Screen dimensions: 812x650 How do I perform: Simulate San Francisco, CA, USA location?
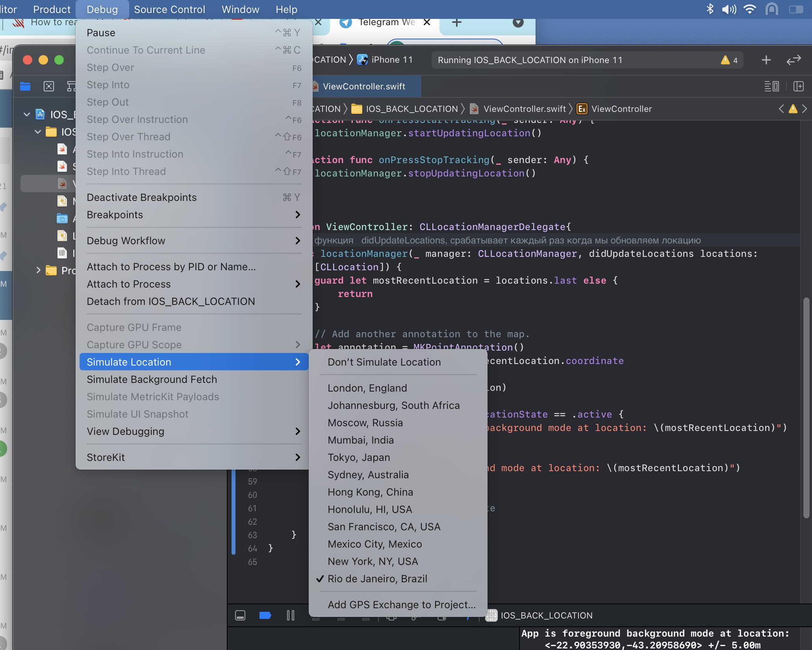[398, 527]
